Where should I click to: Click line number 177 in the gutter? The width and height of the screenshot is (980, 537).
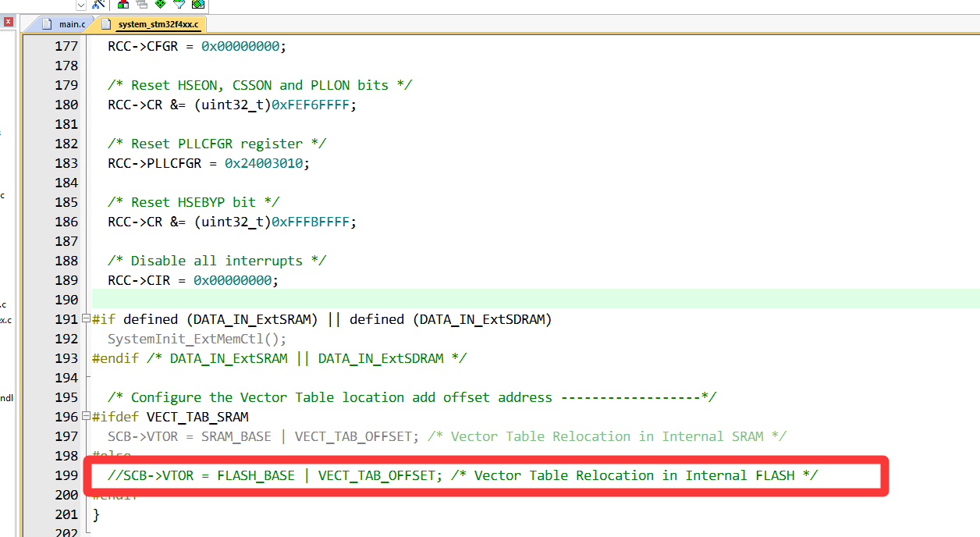66,46
